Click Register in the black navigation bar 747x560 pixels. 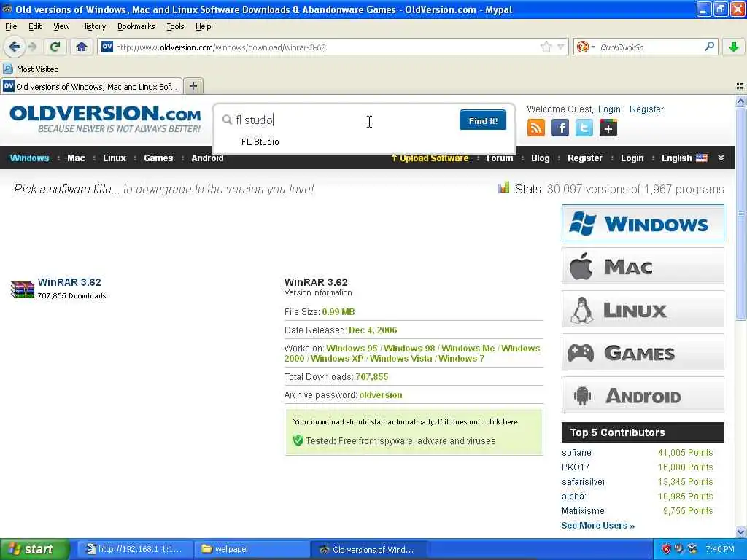(584, 158)
